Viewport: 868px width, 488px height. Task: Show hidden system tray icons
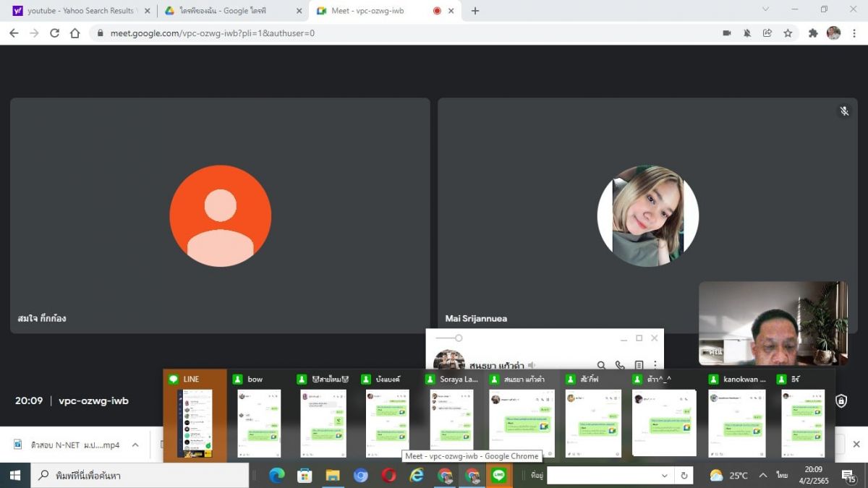point(762,476)
